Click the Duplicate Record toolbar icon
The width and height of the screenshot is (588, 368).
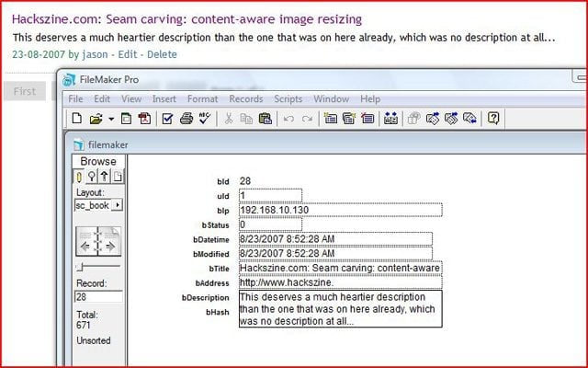coord(349,119)
